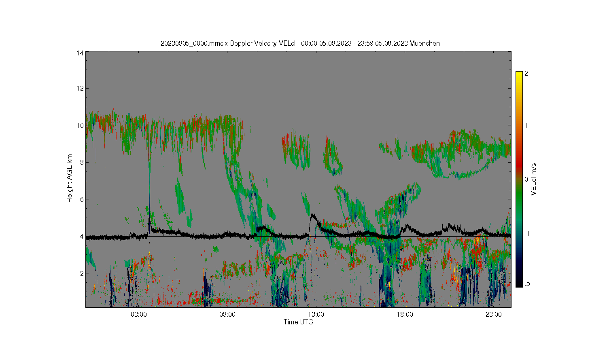Click the '18:00' time axis label
The width and height of the screenshot is (607, 364).
[405, 314]
